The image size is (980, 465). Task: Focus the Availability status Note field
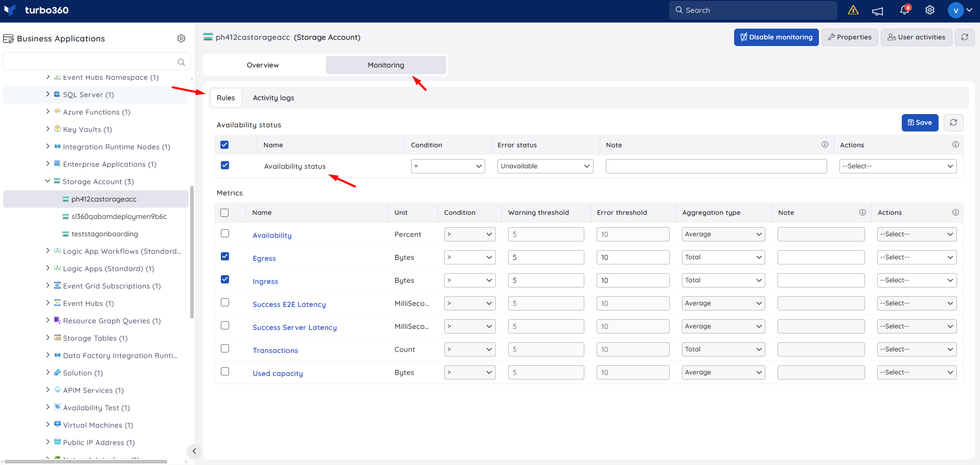tap(716, 166)
